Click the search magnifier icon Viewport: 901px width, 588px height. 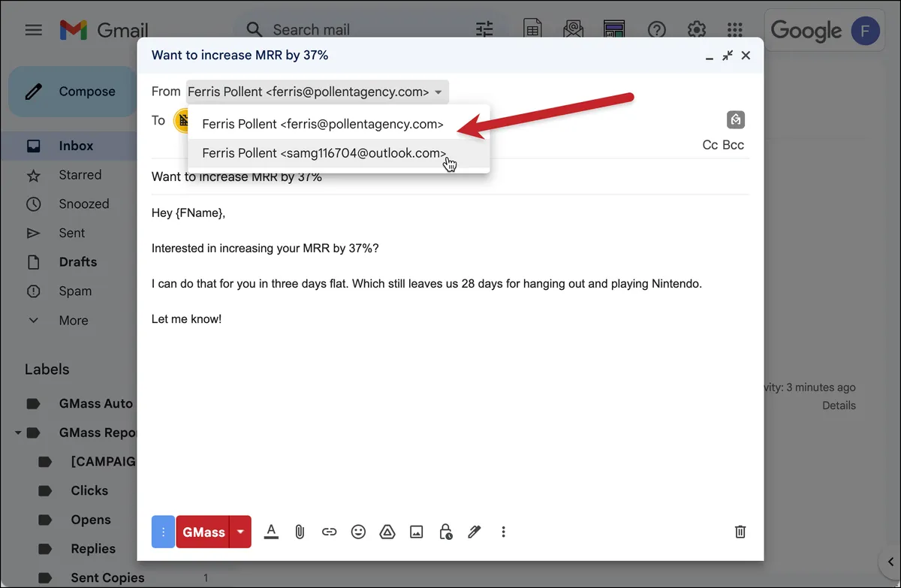point(255,29)
